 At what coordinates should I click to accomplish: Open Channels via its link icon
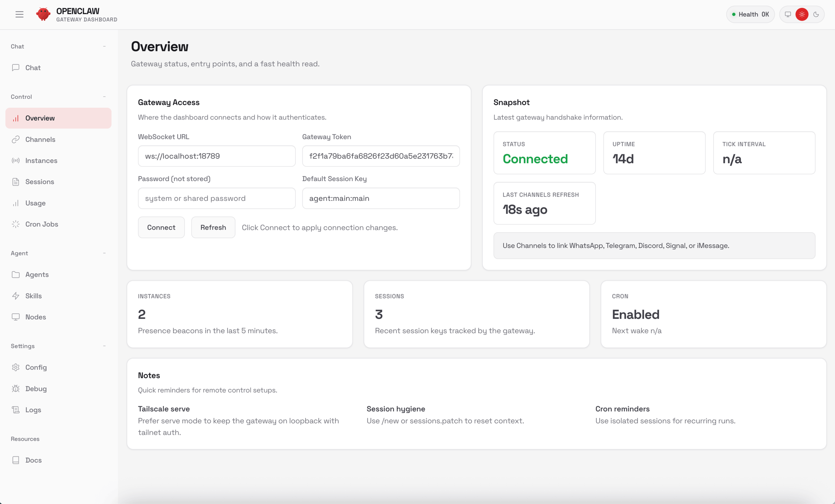click(16, 140)
